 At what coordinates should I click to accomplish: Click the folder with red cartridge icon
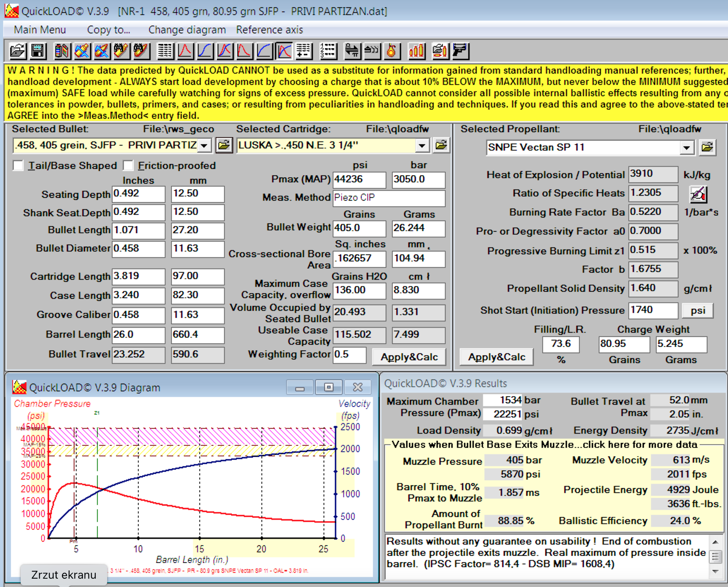click(x=440, y=51)
